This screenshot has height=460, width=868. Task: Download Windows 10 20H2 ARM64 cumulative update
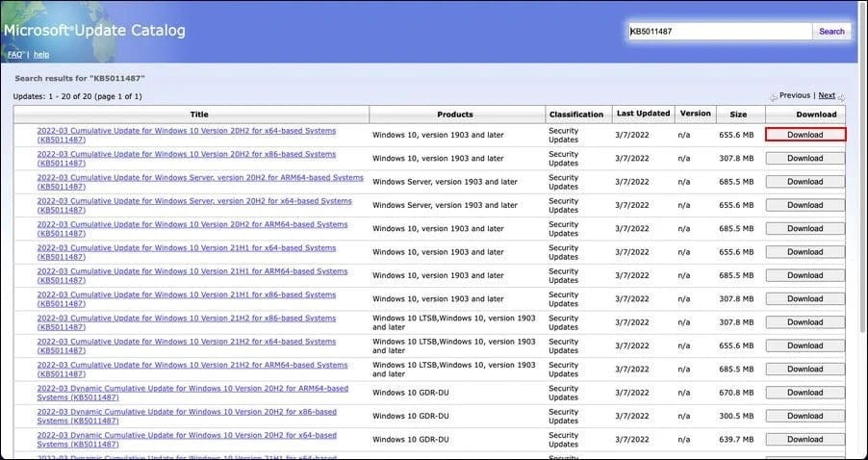click(x=805, y=228)
